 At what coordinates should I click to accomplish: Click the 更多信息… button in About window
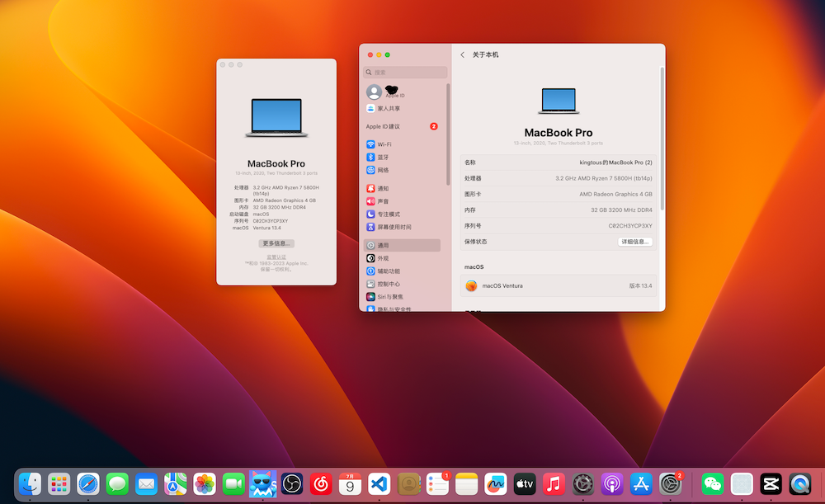tap(276, 243)
